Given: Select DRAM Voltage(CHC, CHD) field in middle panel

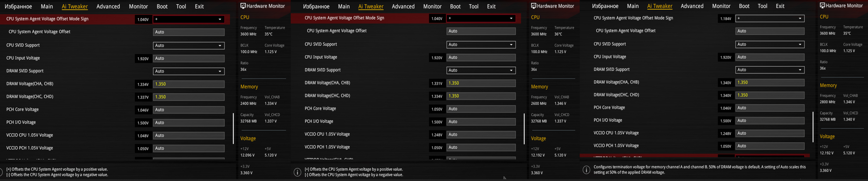Looking at the screenshot, I should pyautogui.click(x=481, y=96).
